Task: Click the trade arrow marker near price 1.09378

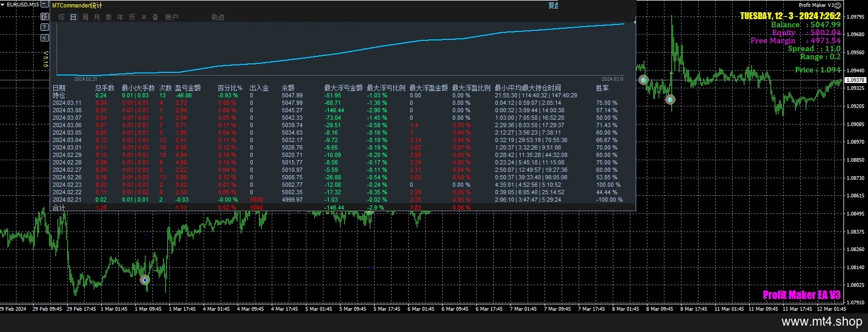Action: (x=644, y=80)
